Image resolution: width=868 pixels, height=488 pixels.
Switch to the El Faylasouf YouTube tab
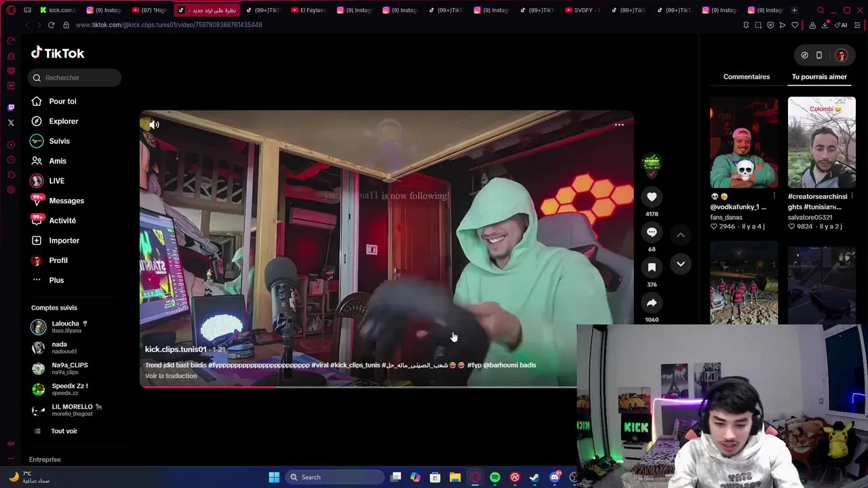point(309,10)
